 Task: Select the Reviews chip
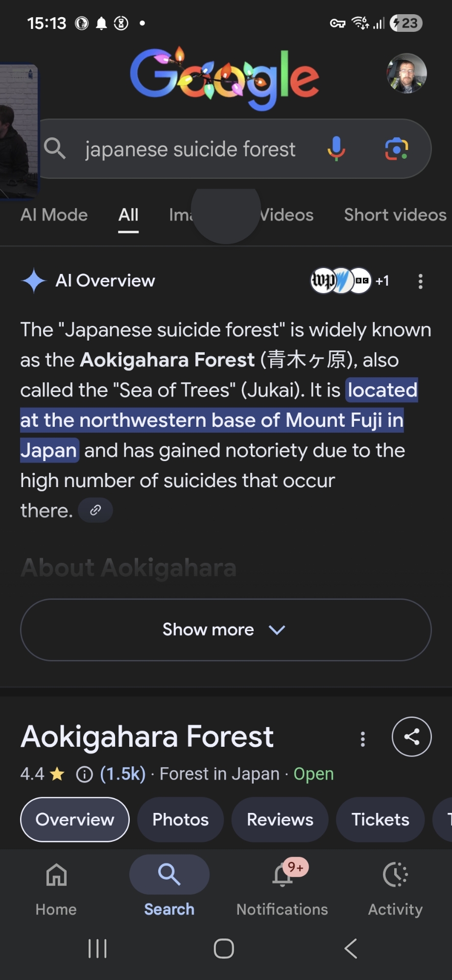pyautogui.click(x=280, y=819)
